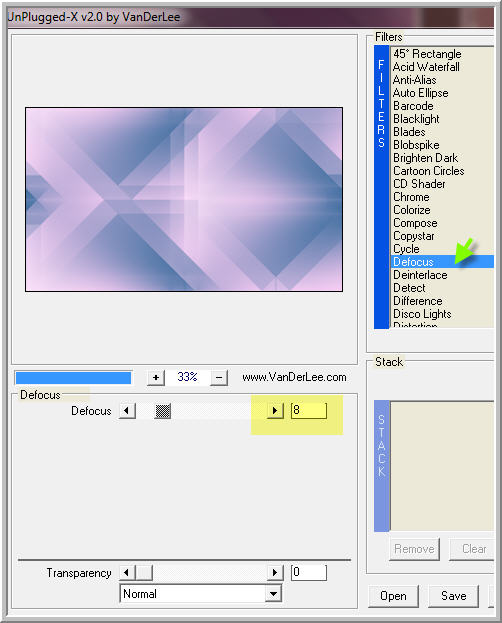Increase Defocus with right arrow
Screen dimensions: 502x623
(x=275, y=410)
